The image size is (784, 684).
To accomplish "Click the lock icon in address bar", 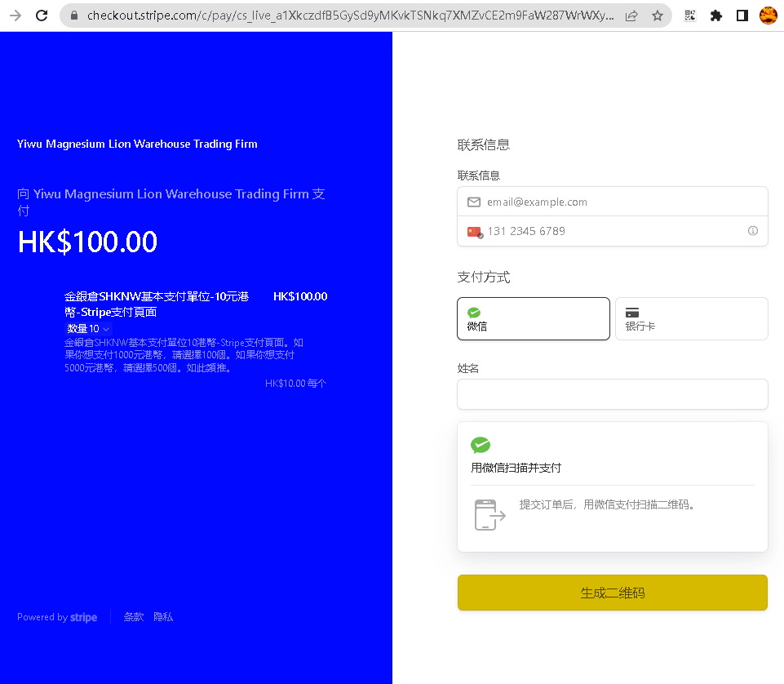I will tap(74, 16).
